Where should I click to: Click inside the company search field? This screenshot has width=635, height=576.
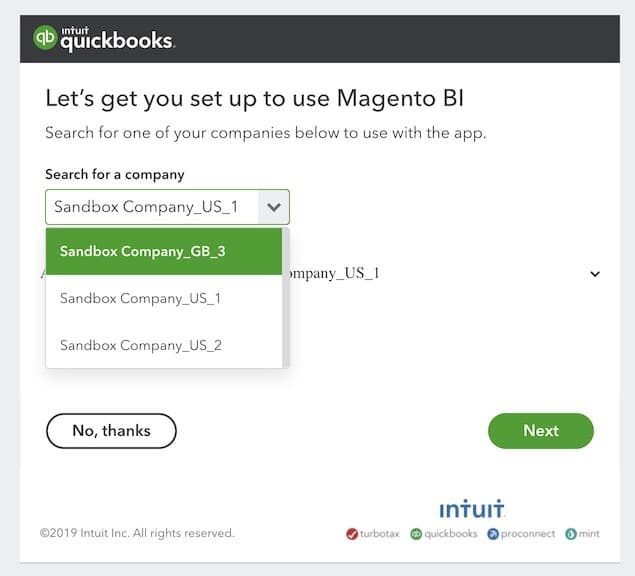[x=150, y=208]
